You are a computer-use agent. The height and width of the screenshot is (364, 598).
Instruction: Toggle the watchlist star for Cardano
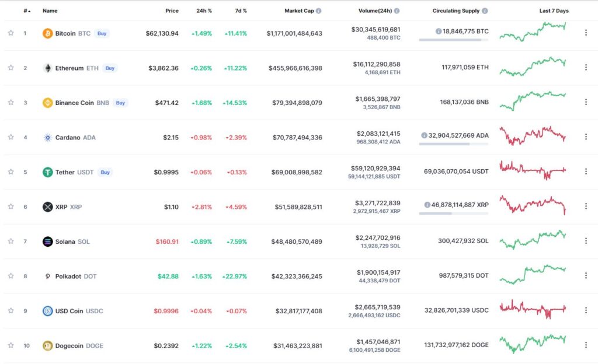click(x=11, y=137)
